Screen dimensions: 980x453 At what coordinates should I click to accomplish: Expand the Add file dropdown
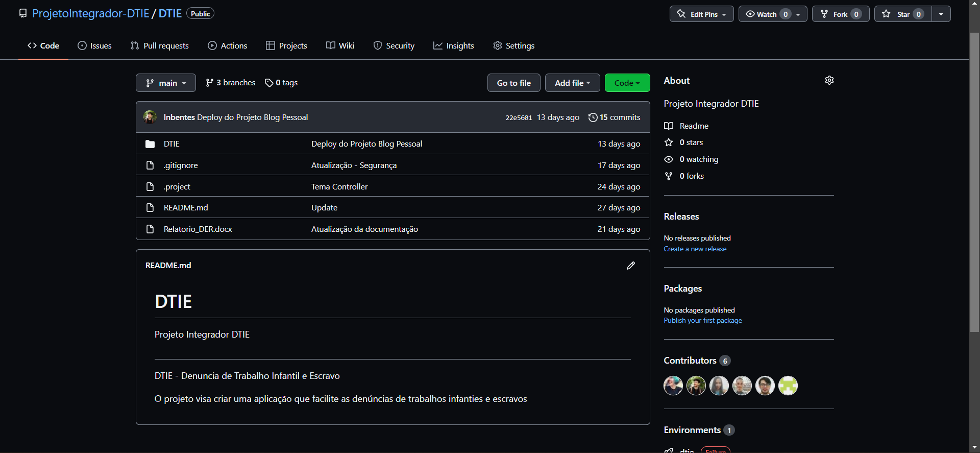(x=573, y=83)
